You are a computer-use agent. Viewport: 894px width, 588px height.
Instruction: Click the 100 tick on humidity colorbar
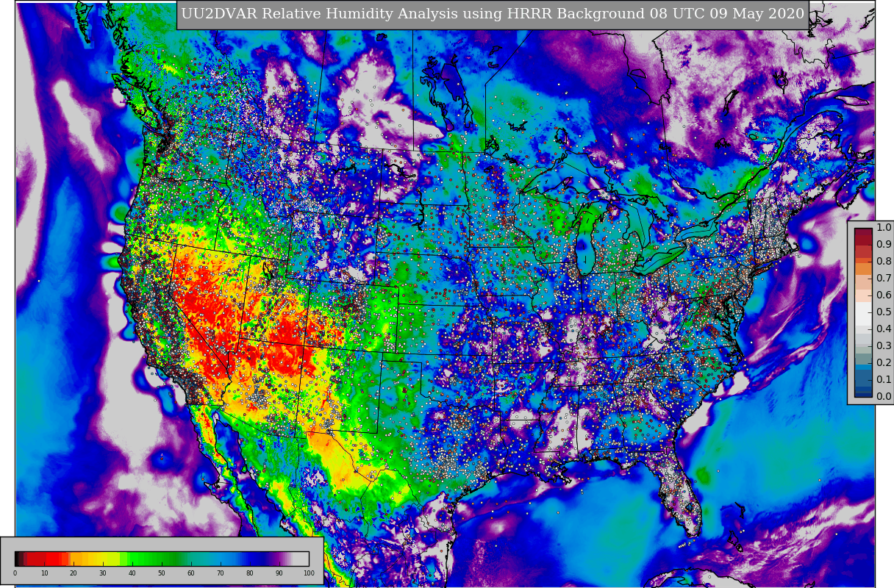click(309, 573)
